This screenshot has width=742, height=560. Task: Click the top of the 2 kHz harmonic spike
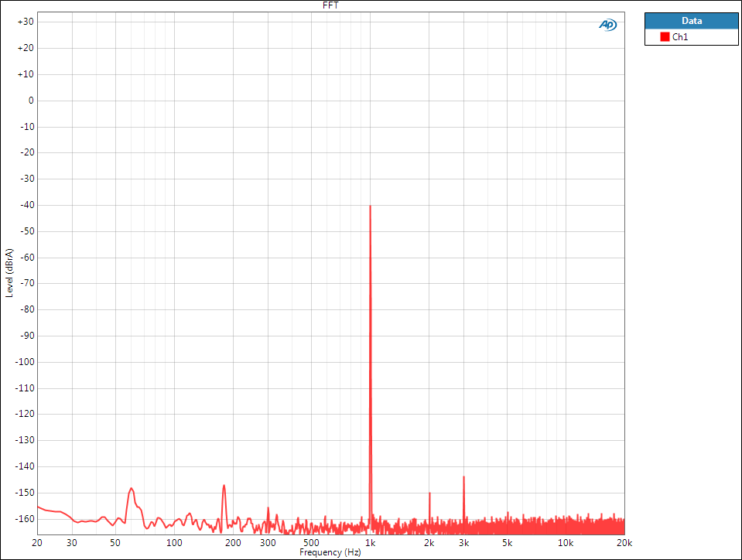(429, 493)
